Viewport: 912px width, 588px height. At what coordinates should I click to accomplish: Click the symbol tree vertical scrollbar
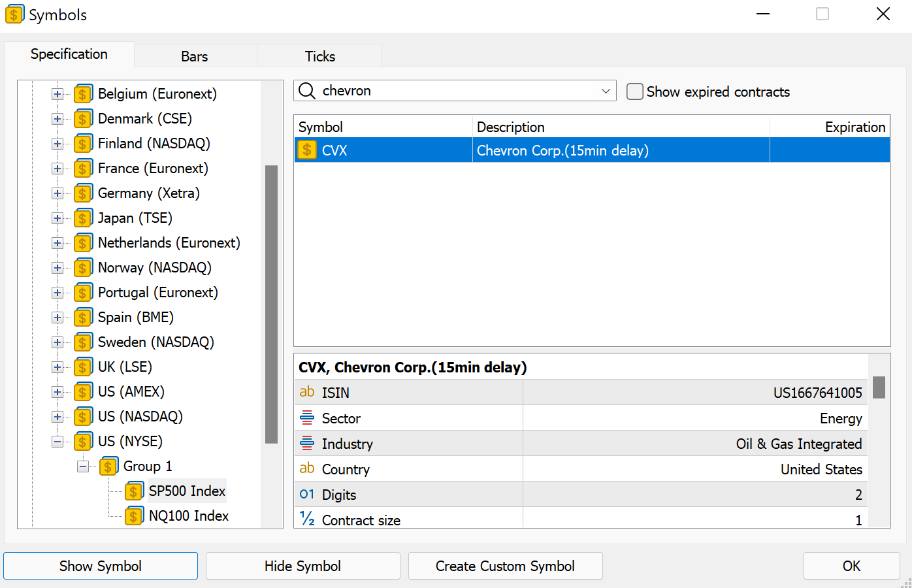tap(272, 304)
